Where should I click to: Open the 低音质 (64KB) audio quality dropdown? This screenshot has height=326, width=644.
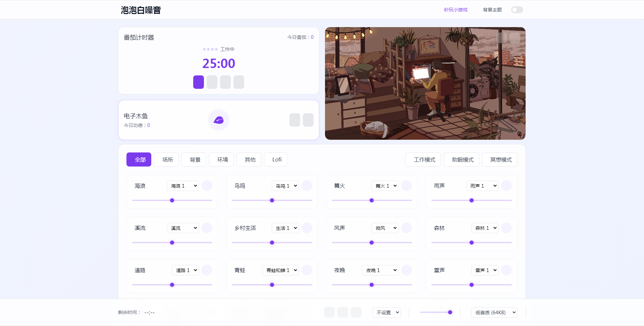click(x=494, y=312)
